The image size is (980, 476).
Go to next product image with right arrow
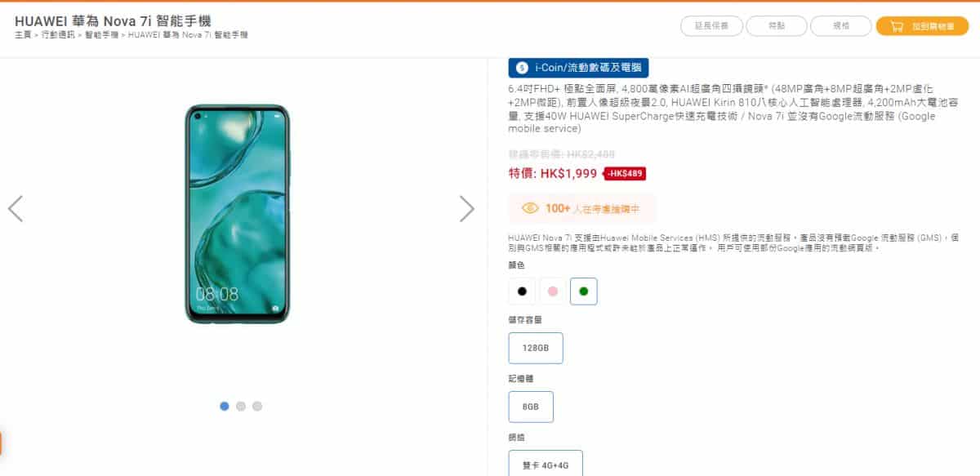coord(466,209)
